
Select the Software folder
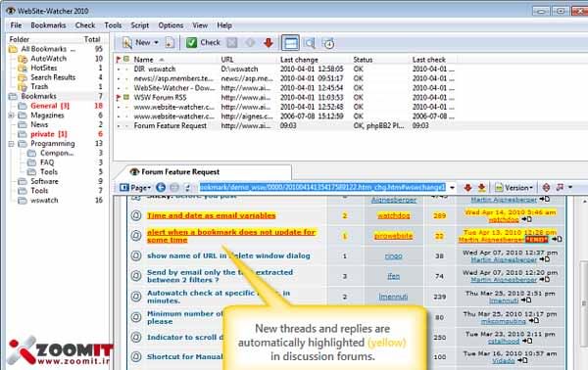44,181
